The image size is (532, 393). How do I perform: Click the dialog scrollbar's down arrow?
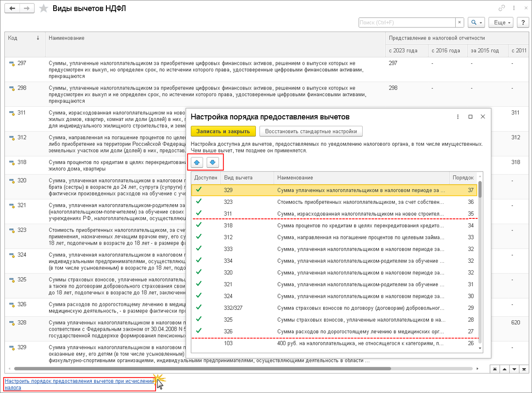[480, 349]
